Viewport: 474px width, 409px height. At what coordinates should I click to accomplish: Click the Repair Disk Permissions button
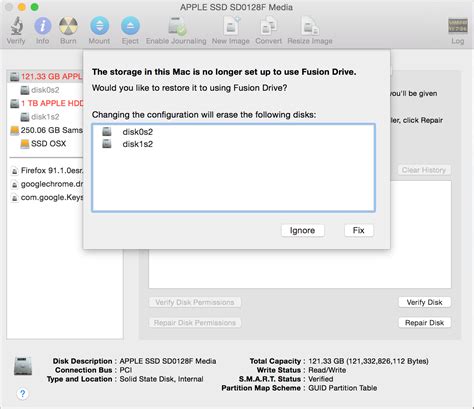click(195, 323)
